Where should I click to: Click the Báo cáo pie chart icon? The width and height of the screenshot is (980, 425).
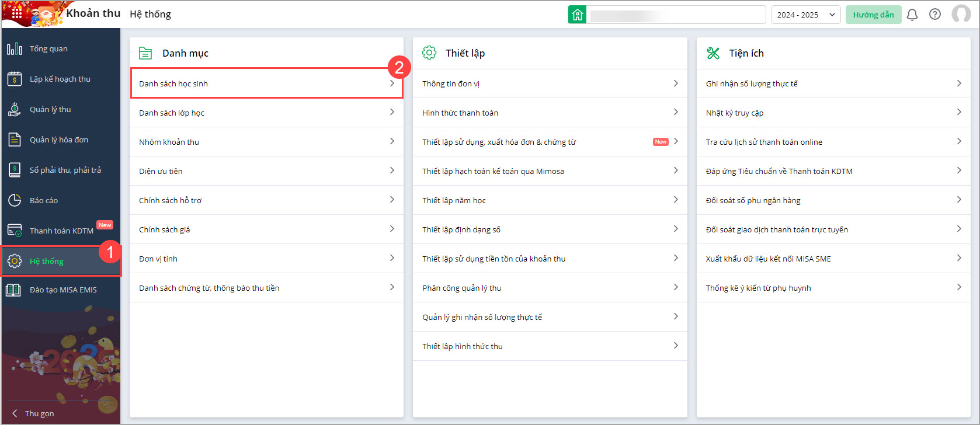coord(15,200)
